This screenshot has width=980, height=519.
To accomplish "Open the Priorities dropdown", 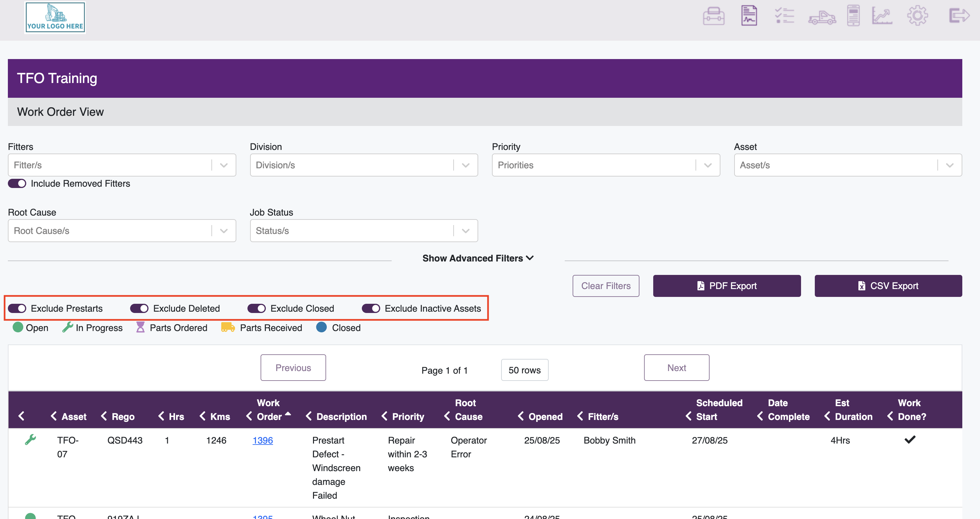I will [x=606, y=165].
